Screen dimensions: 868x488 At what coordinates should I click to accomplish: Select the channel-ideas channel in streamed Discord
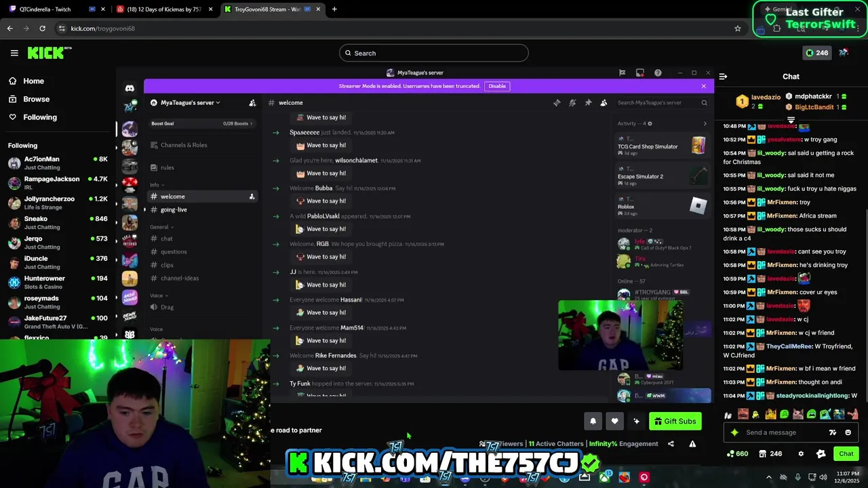coord(180,278)
